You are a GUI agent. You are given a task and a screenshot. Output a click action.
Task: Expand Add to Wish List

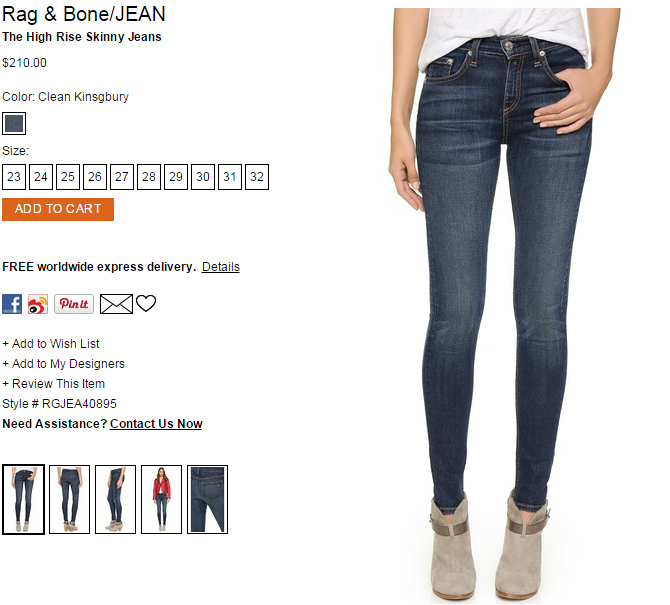(x=51, y=344)
